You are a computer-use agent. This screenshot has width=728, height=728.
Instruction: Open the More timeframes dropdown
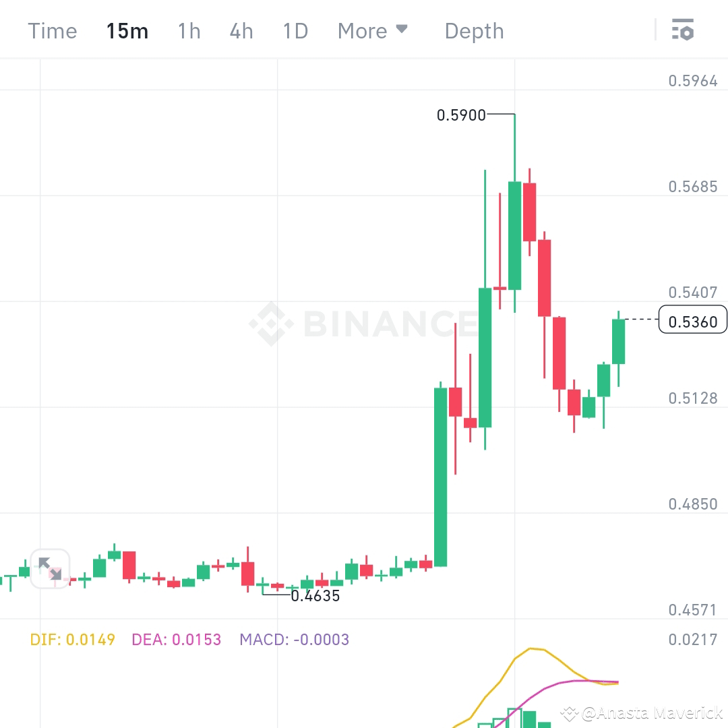363,31
